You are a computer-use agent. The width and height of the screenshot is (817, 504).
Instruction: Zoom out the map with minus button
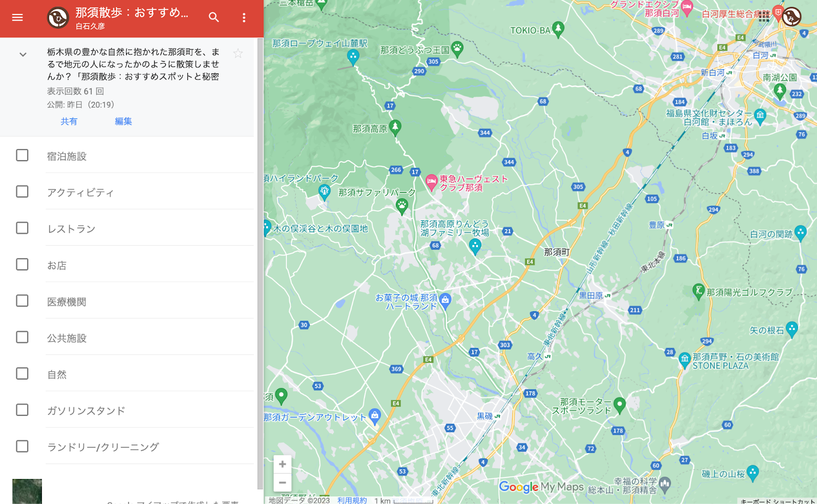pos(282,483)
